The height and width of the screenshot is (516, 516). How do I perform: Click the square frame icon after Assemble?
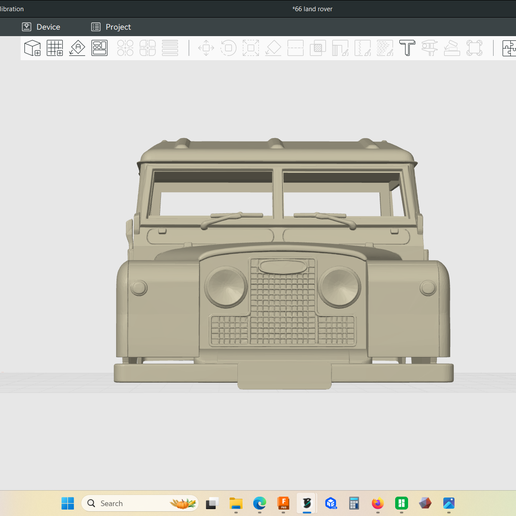point(474,48)
